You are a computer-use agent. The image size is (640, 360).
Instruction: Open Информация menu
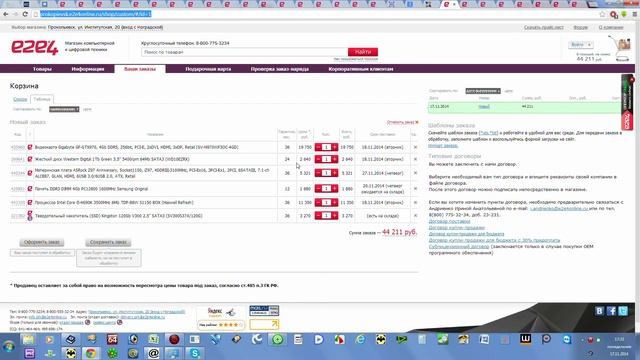88,69
